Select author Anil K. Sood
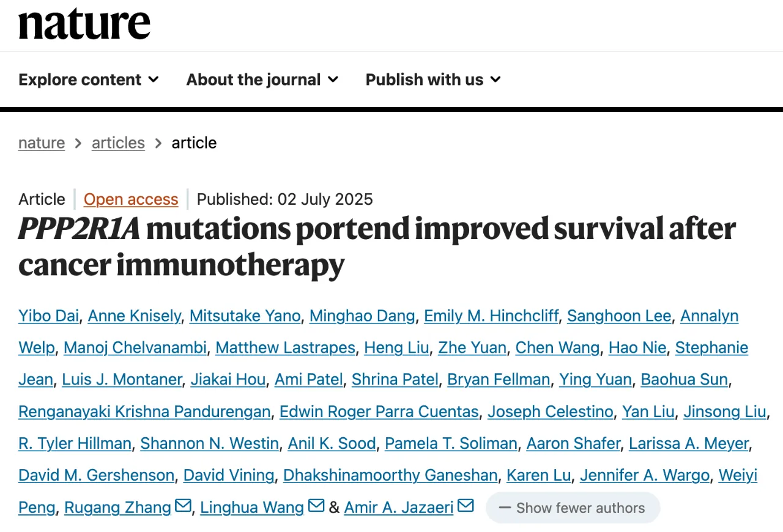The image size is (783, 532). [332, 443]
